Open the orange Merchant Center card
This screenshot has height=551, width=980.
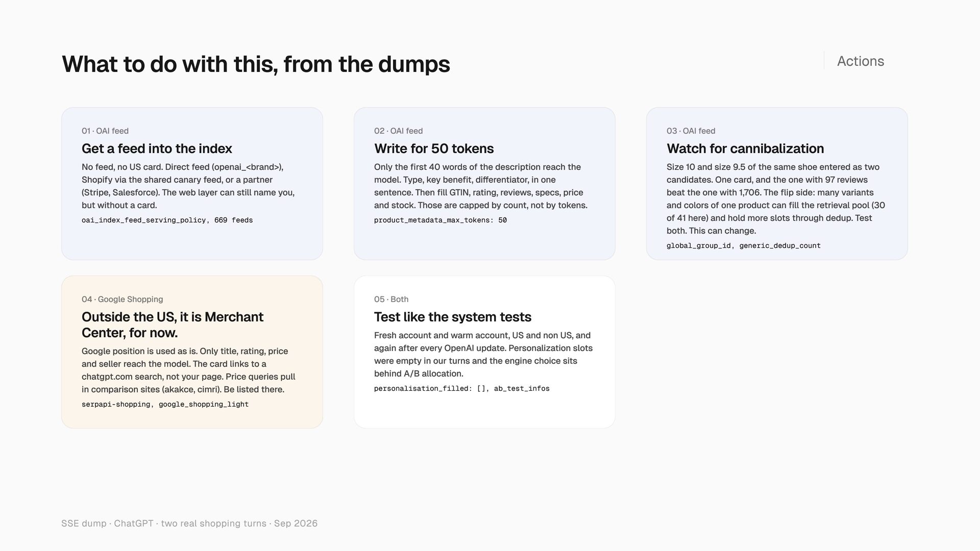[x=192, y=352]
